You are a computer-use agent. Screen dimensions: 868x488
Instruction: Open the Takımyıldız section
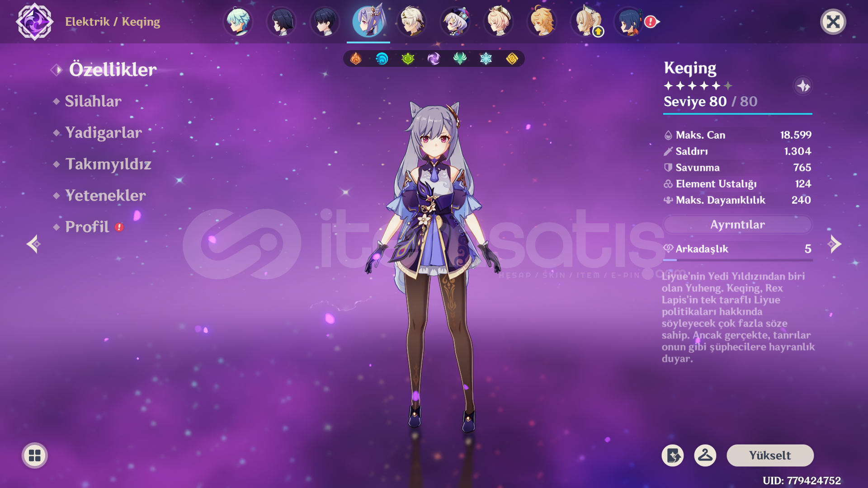point(108,164)
